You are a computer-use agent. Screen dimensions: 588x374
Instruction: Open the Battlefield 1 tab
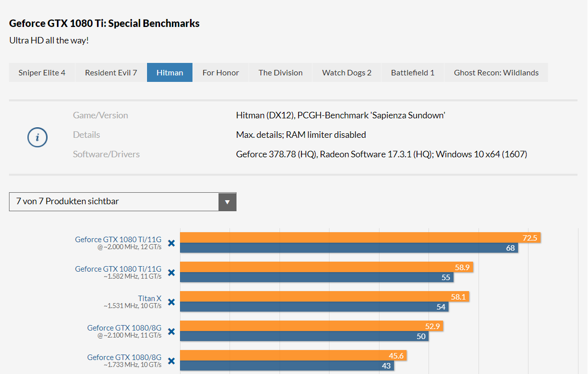[413, 72]
